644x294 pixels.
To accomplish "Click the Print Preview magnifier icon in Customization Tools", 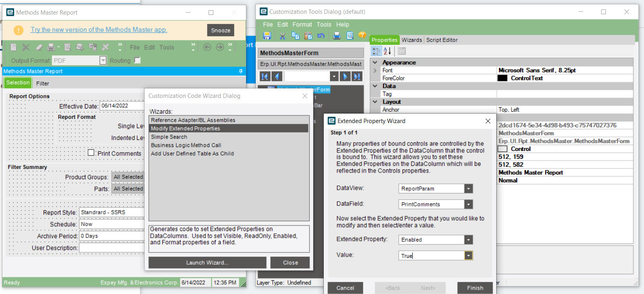I will pos(350,36).
